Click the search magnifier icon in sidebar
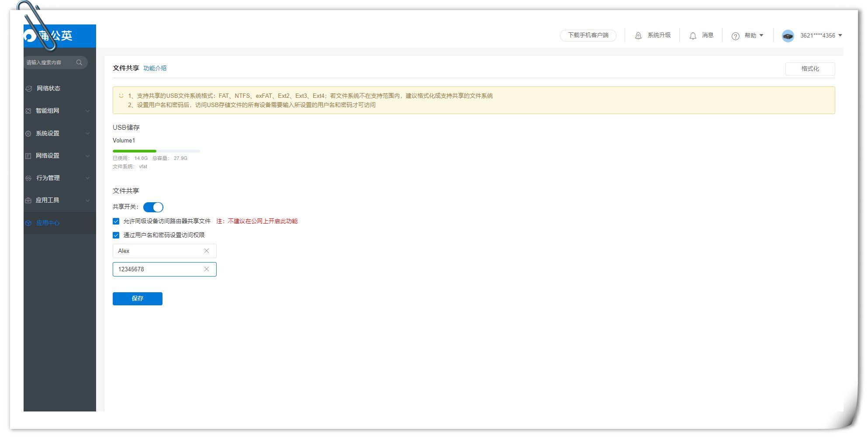 click(79, 62)
